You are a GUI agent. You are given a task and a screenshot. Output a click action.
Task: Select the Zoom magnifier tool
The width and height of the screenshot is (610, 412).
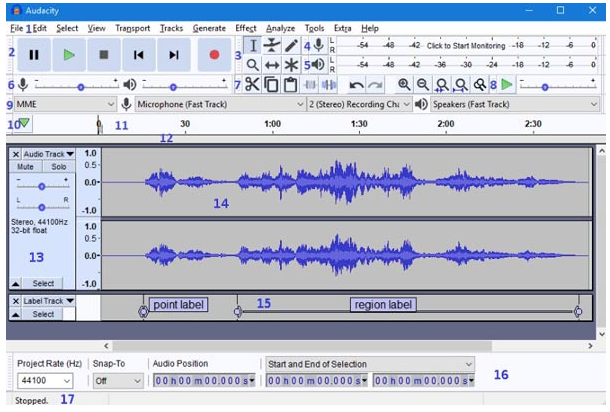point(253,65)
